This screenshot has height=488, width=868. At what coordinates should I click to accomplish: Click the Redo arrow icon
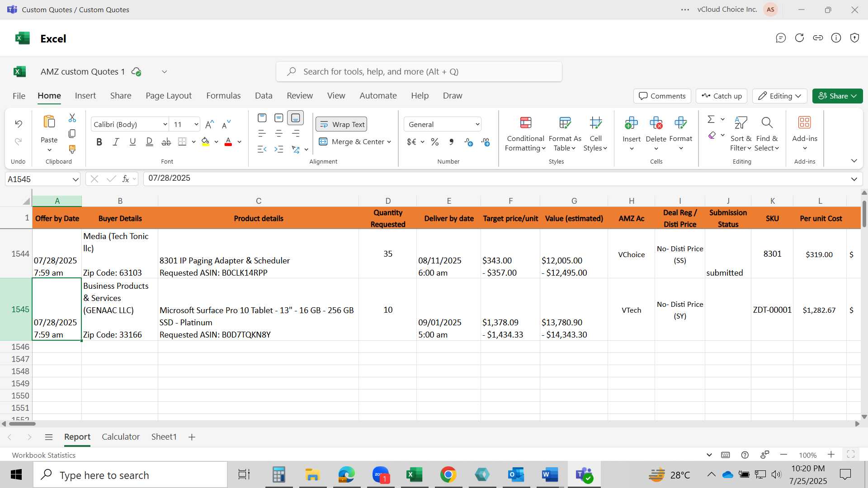[19, 141]
